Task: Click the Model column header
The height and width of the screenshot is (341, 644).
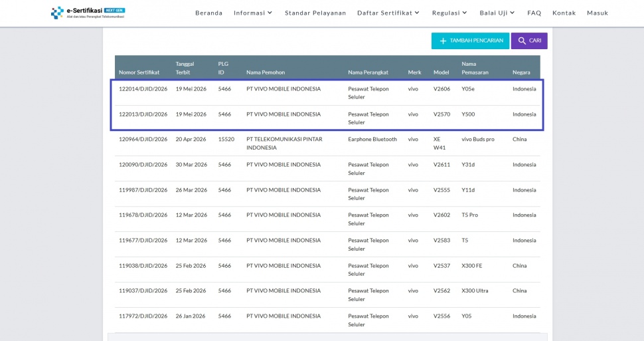Action: click(441, 72)
